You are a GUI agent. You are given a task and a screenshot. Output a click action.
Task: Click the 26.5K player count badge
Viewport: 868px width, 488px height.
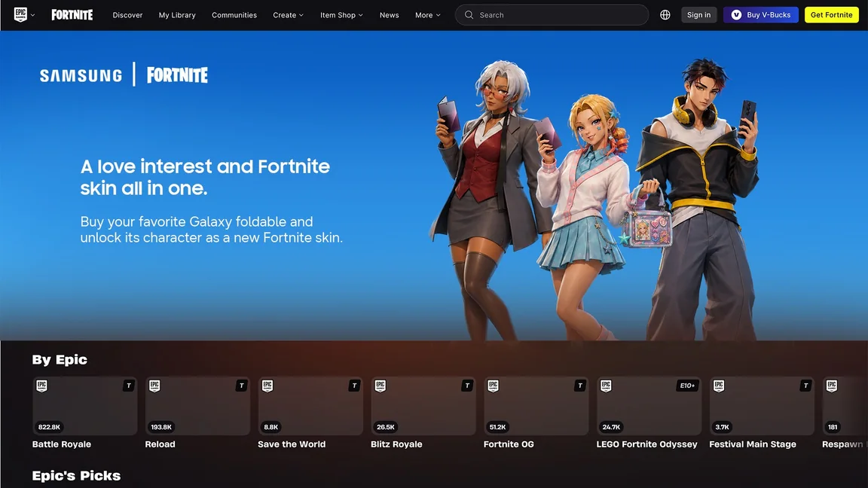(x=386, y=427)
